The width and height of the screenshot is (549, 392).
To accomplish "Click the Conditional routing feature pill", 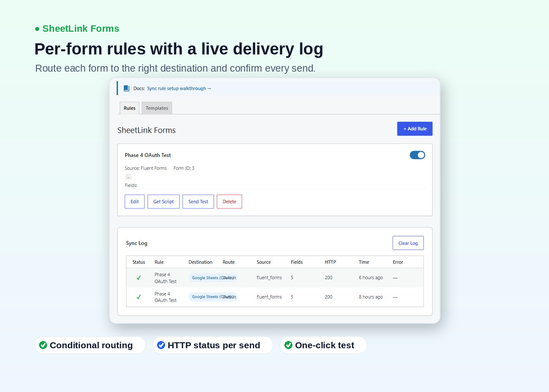I will (90, 345).
